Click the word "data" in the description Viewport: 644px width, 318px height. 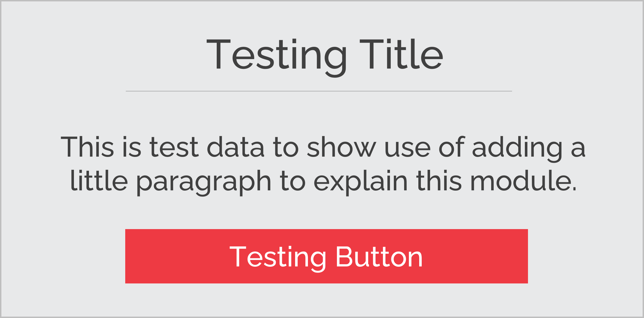pos(236,147)
